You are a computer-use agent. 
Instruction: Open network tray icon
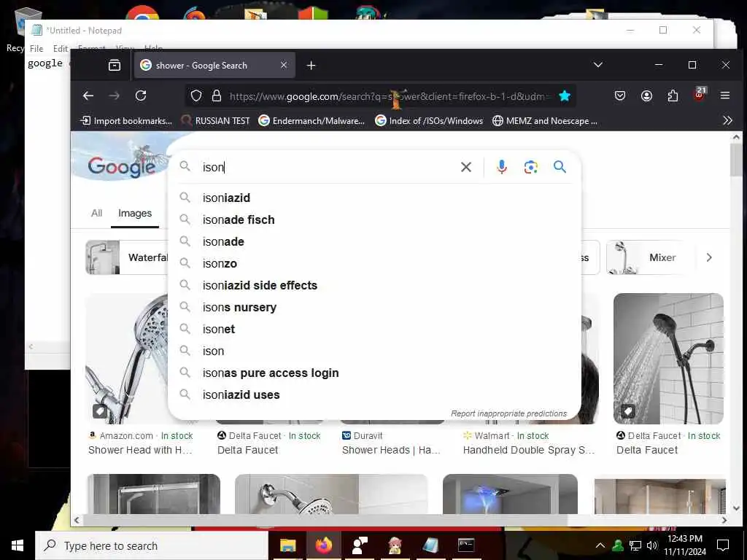pos(635,545)
